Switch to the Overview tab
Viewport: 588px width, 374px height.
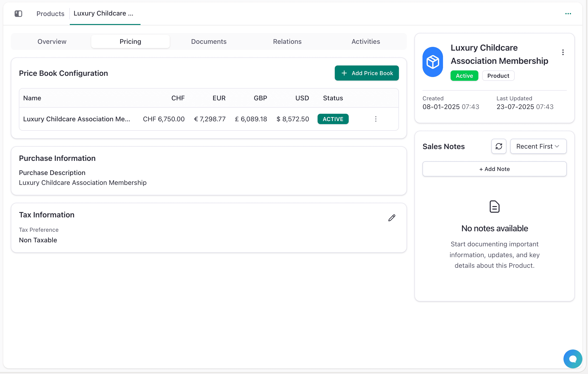pos(52,41)
